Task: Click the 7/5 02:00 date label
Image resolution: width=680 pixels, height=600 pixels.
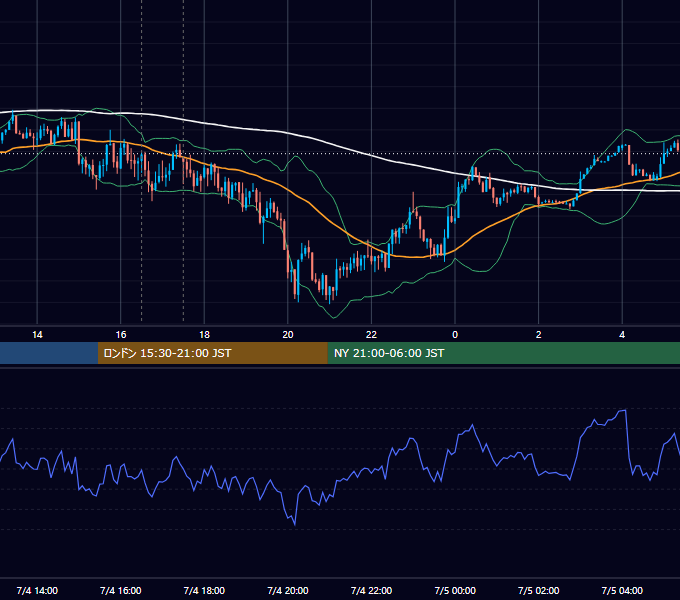Action: (x=539, y=590)
